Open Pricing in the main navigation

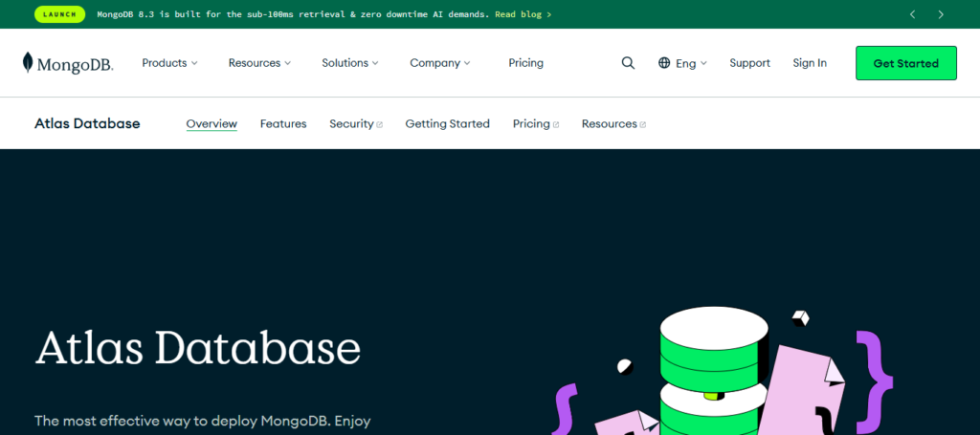click(x=525, y=63)
